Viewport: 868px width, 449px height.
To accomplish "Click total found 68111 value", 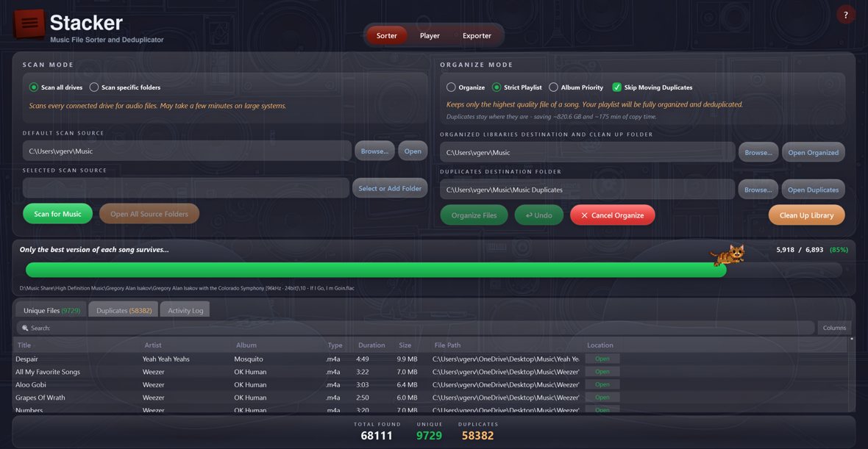I will point(377,436).
